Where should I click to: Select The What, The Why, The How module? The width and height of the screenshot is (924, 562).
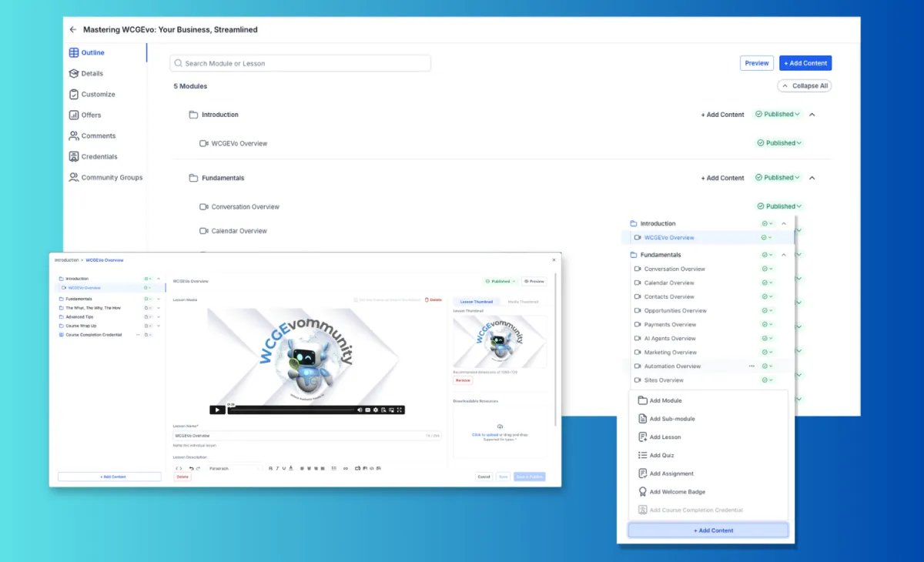pos(93,308)
